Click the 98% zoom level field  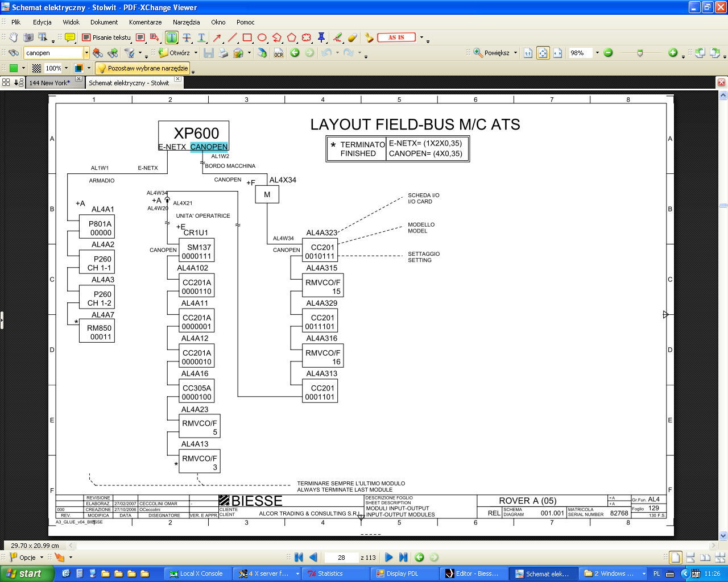(x=581, y=53)
